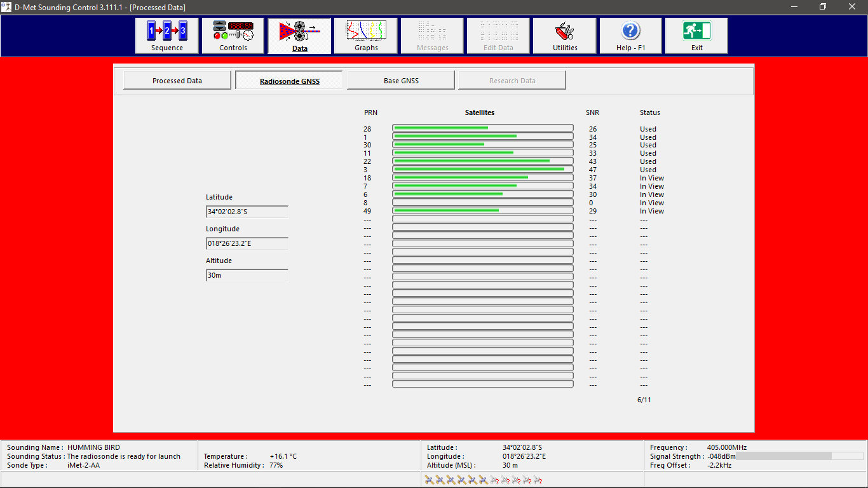The height and width of the screenshot is (488, 868).
Task: Click the Longitude field
Action: (247, 243)
